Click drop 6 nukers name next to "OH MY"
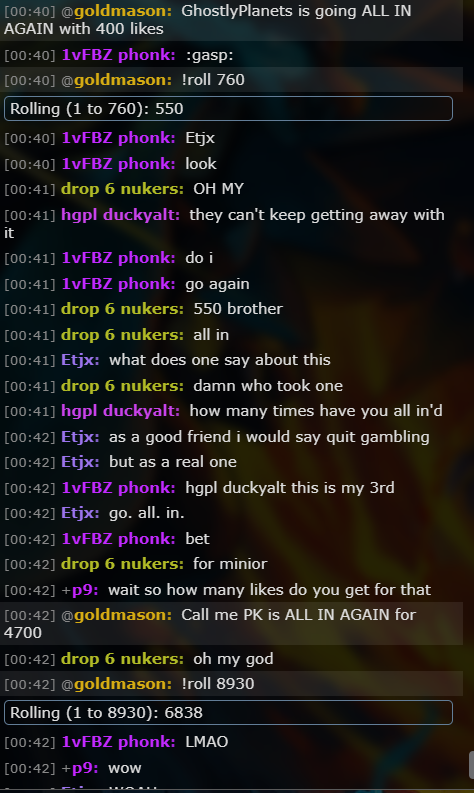Screen dimensions: 474x793 pos(122,189)
